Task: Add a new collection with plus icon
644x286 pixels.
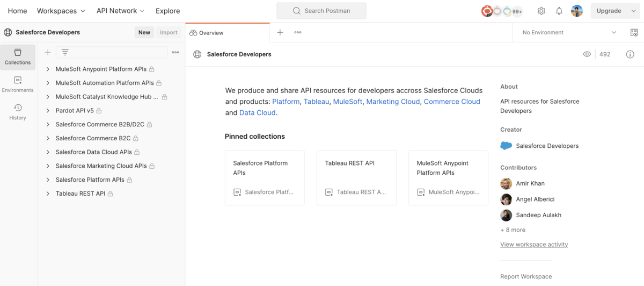Action: 48,52
